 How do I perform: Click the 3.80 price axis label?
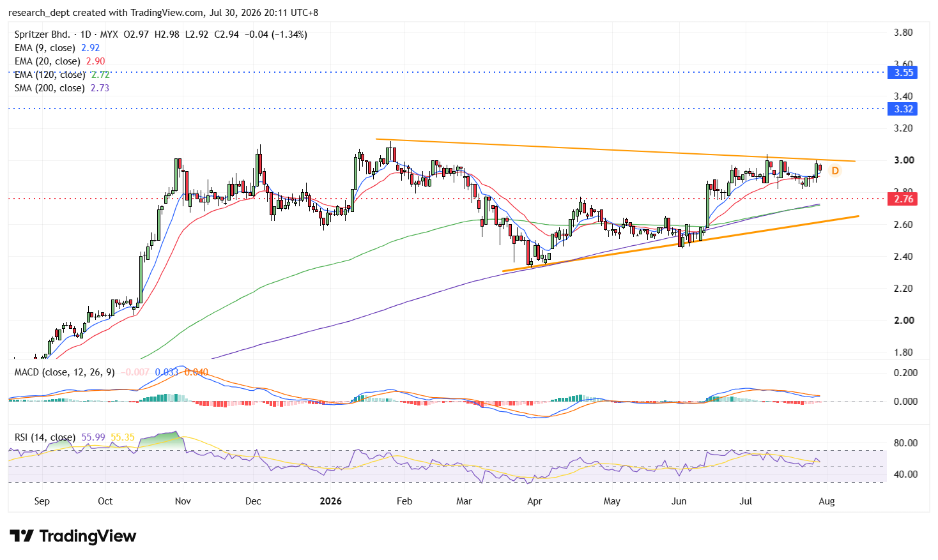pyautogui.click(x=903, y=33)
